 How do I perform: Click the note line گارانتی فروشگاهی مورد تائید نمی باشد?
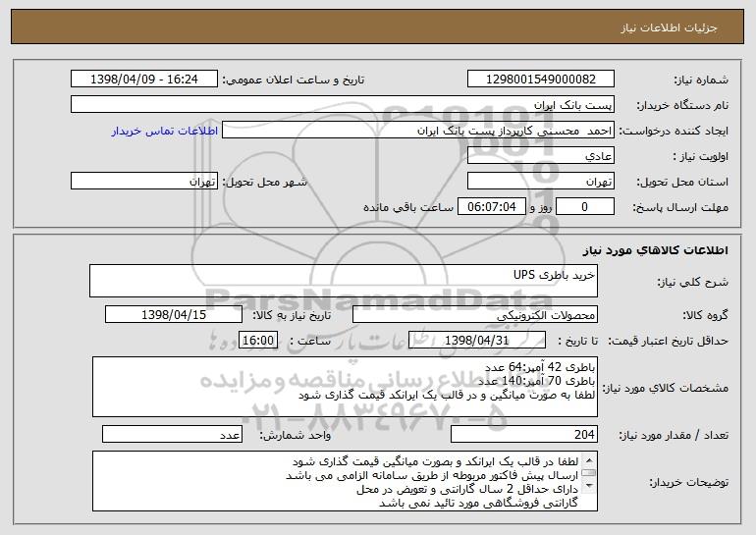pos(478,504)
